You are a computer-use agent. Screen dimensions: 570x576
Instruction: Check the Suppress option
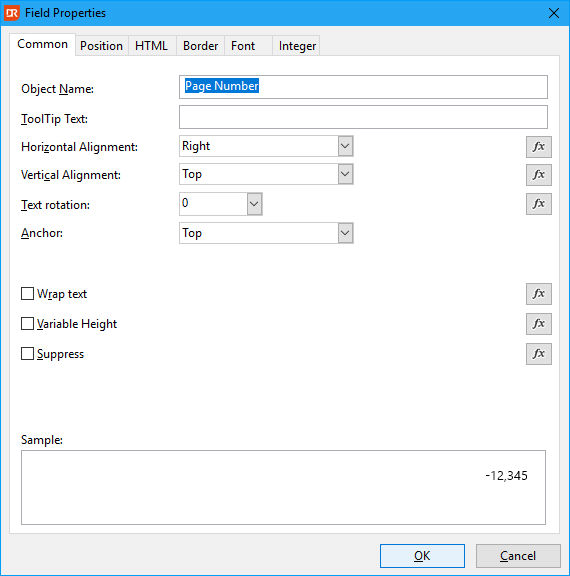(x=28, y=354)
